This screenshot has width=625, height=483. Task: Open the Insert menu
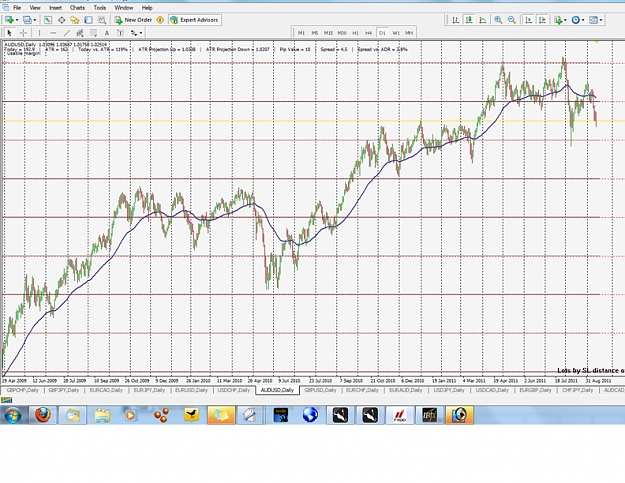55,8
